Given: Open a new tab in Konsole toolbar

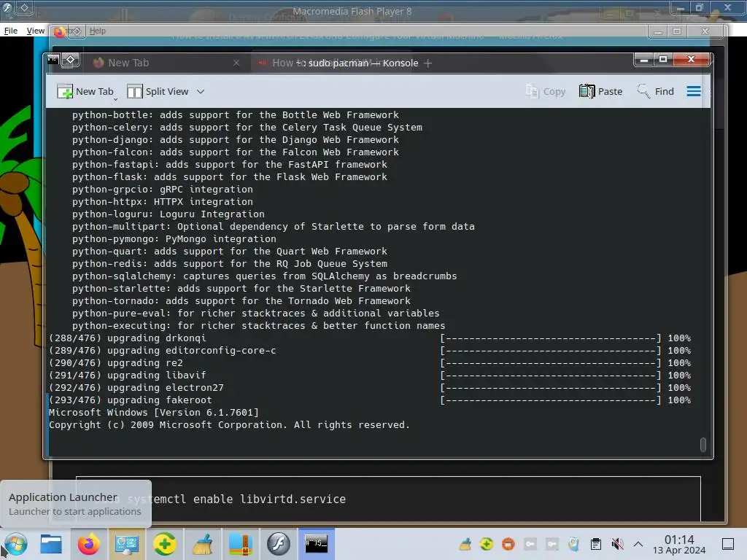Looking at the screenshot, I should tap(85, 91).
